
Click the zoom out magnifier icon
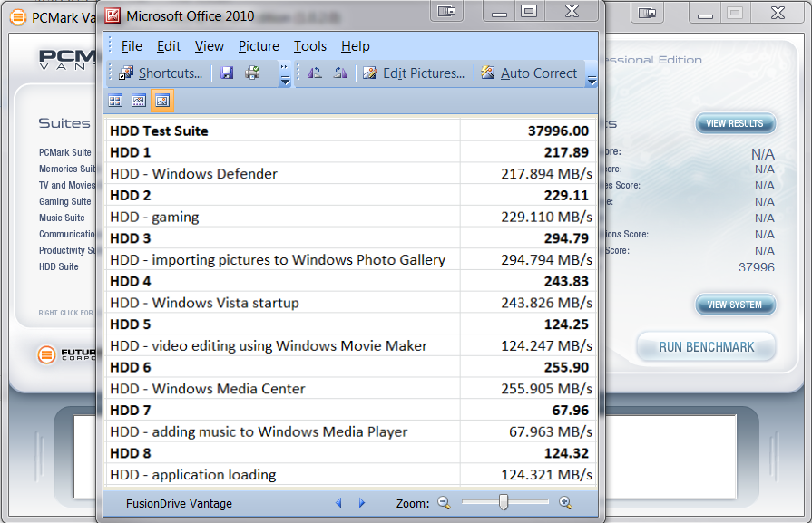444,503
